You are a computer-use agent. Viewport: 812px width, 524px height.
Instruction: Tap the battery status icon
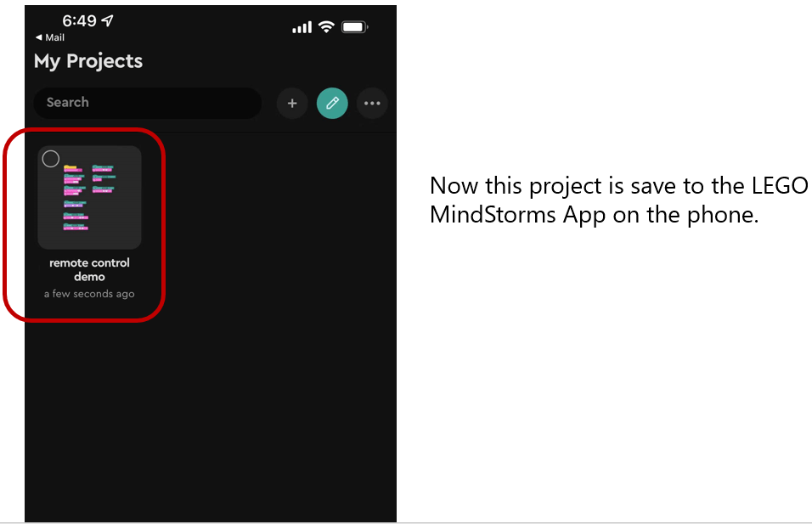(355, 27)
